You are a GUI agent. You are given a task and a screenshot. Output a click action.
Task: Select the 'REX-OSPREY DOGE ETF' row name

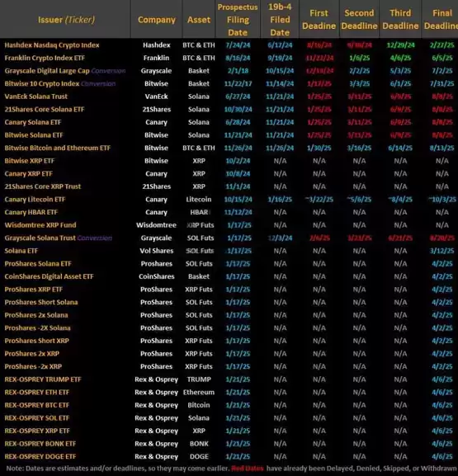[x=40, y=456]
